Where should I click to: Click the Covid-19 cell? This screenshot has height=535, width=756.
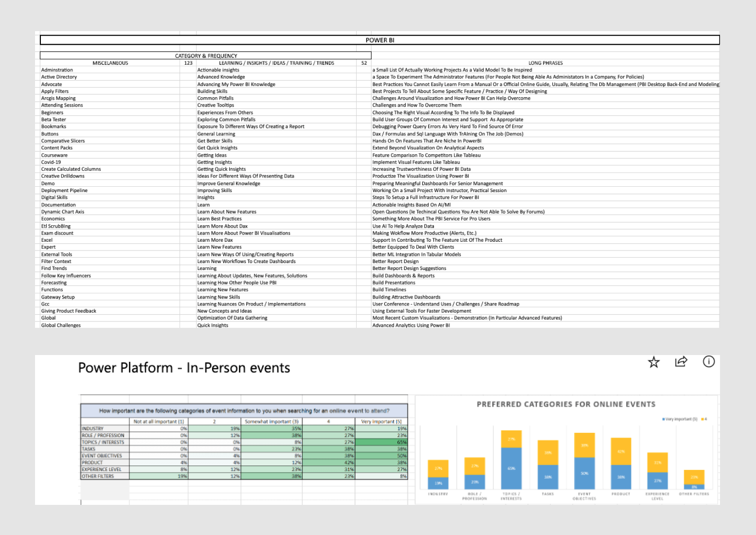tap(110, 162)
